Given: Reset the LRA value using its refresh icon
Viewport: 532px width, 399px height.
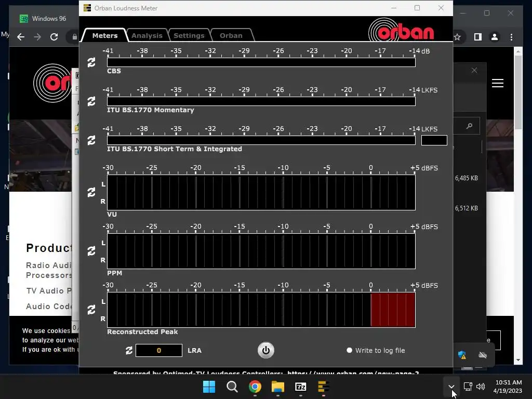Looking at the screenshot, I should (x=129, y=351).
